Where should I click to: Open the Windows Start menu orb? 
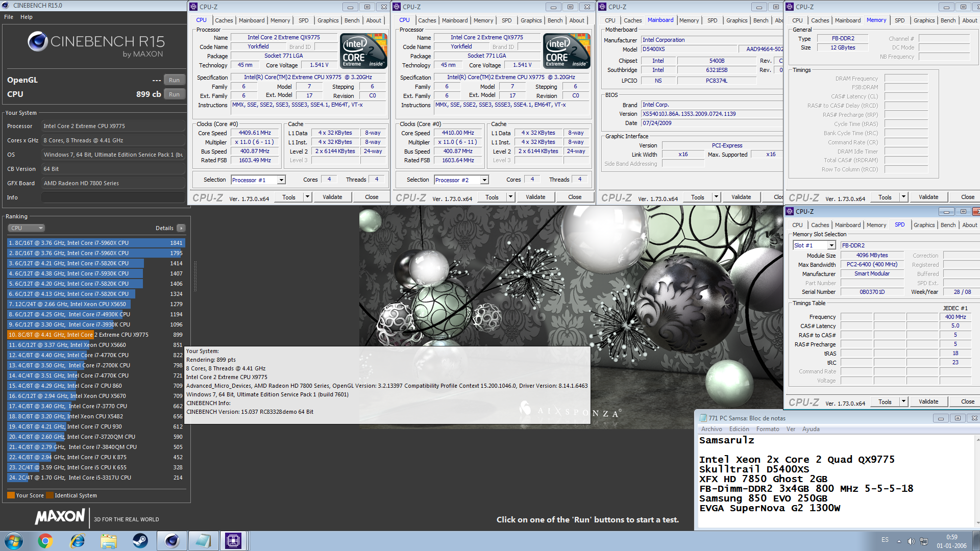pyautogui.click(x=13, y=541)
